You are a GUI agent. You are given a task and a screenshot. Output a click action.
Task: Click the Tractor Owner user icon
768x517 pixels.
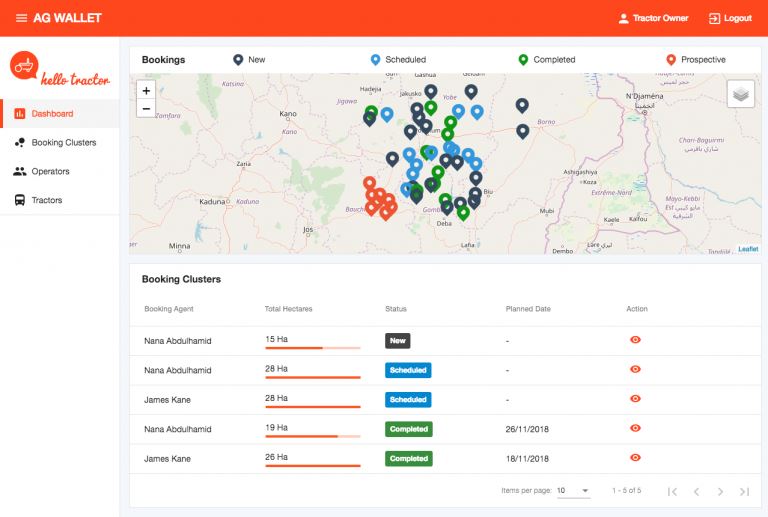click(623, 19)
